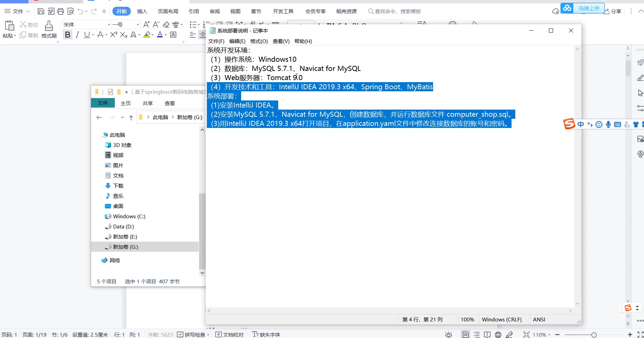Select the Format Painter (格式刷) tool
644x338 pixels.
(49, 29)
